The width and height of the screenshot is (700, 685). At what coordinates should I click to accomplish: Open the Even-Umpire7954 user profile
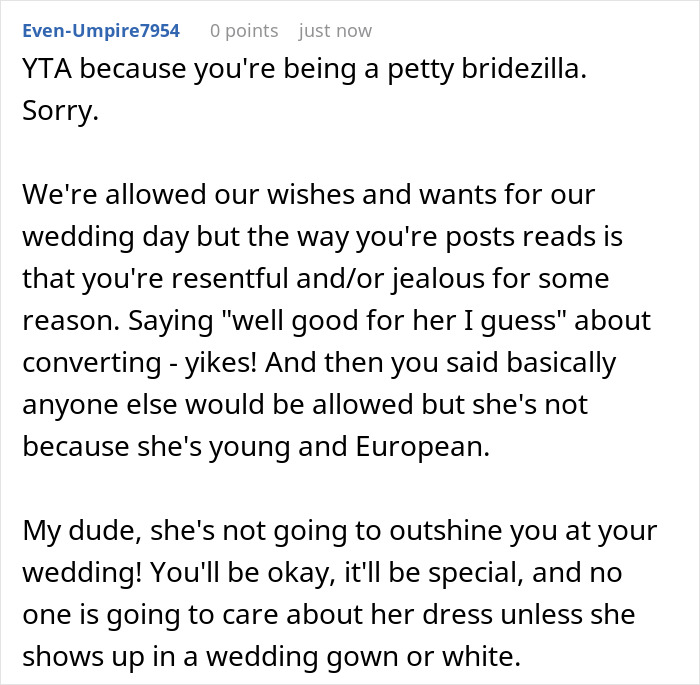tap(100, 31)
